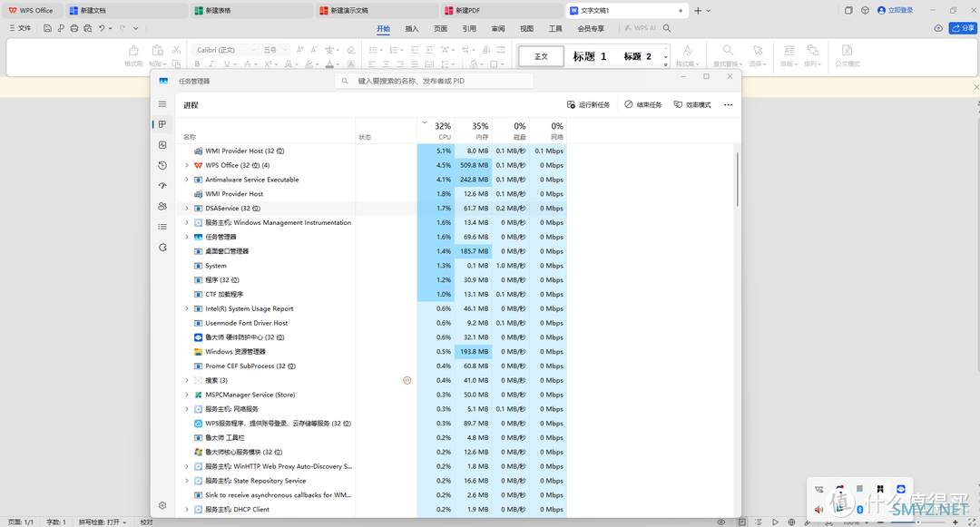Switch to 插入 ribbon tab
The width and height of the screenshot is (980, 527).
[412, 29]
